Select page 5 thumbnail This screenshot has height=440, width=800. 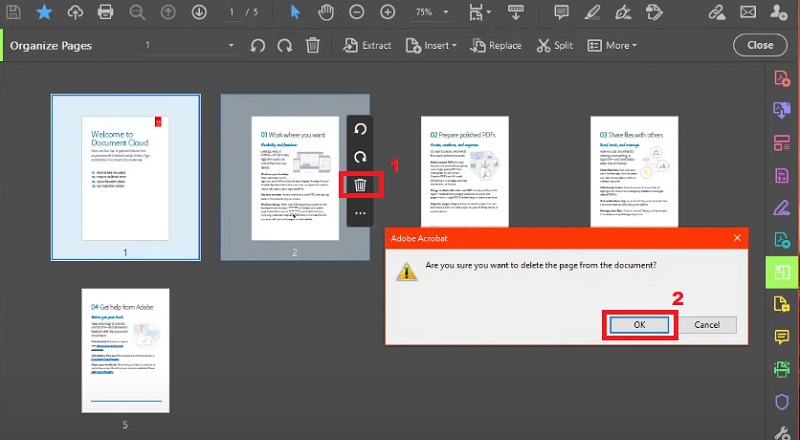(x=126, y=351)
